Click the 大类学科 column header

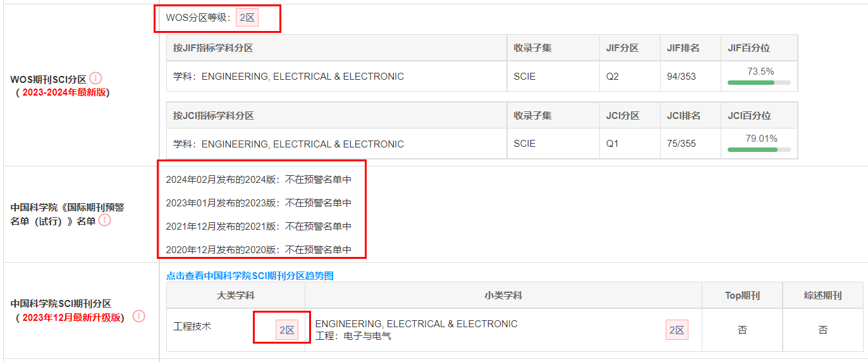(235, 296)
